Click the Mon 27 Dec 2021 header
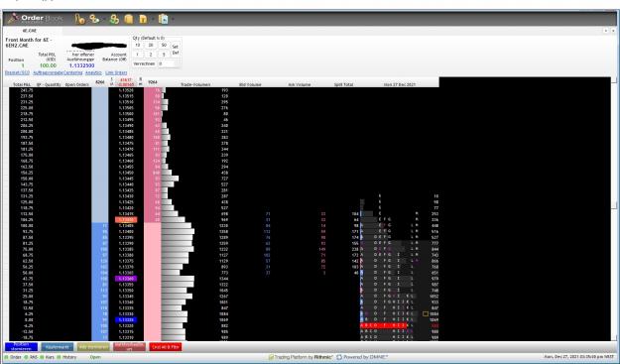Image resolution: width=620 pixels, height=364 pixels. point(400,84)
